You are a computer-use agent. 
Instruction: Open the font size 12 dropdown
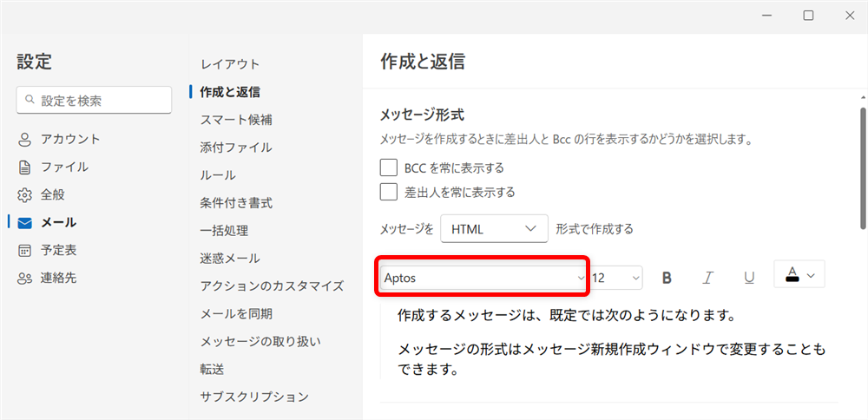point(616,278)
